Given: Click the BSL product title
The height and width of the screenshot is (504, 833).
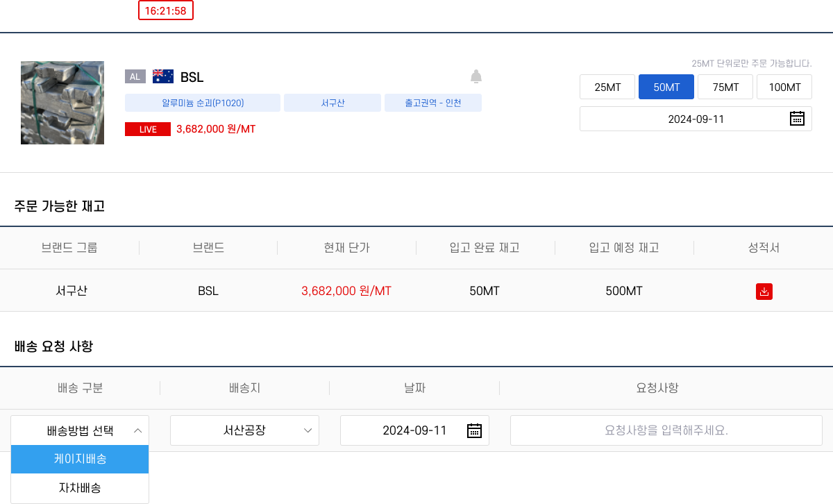Looking at the screenshot, I should click(x=192, y=77).
